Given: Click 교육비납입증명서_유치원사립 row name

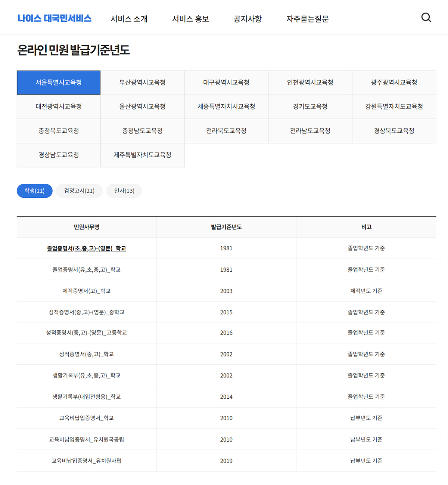Looking at the screenshot, I should (86, 461).
